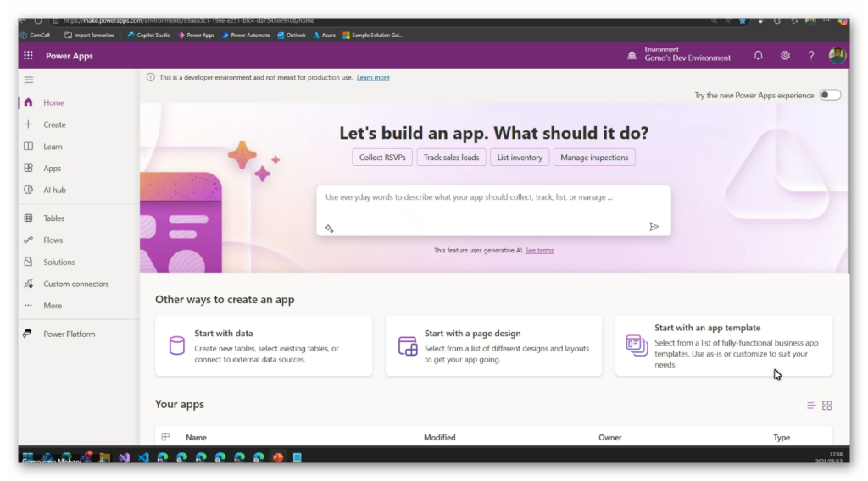Open the Copilot Studio bookmark
The image size is (868, 481).
[x=149, y=35]
